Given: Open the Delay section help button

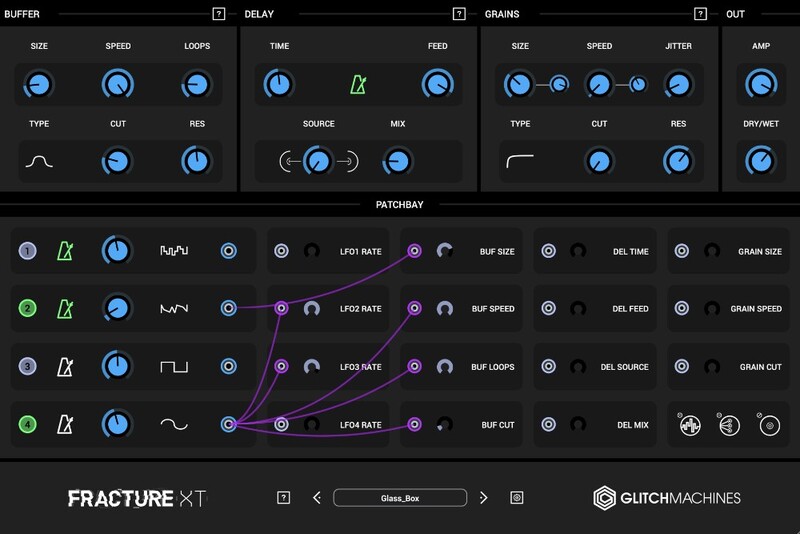Looking at the screenshot, I should [x=459, y=14].
